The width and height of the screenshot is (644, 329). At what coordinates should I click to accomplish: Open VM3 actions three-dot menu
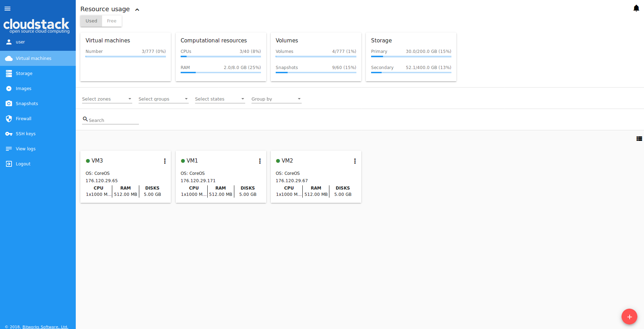coord(165,161)
